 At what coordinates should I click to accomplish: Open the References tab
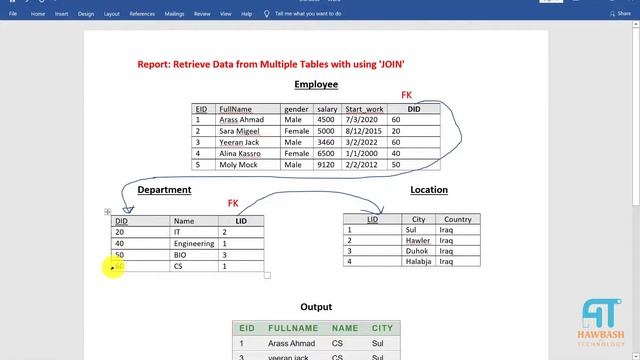click(x=142, y=13)
